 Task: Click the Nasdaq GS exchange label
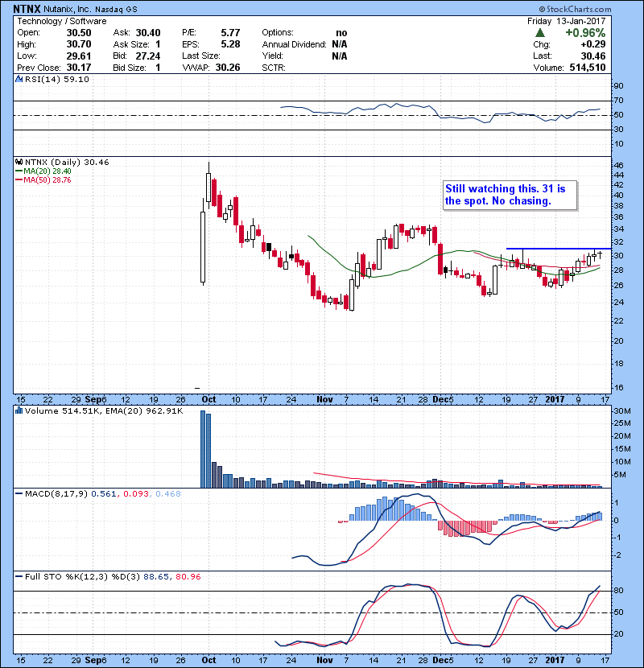[x=116, y=9]
